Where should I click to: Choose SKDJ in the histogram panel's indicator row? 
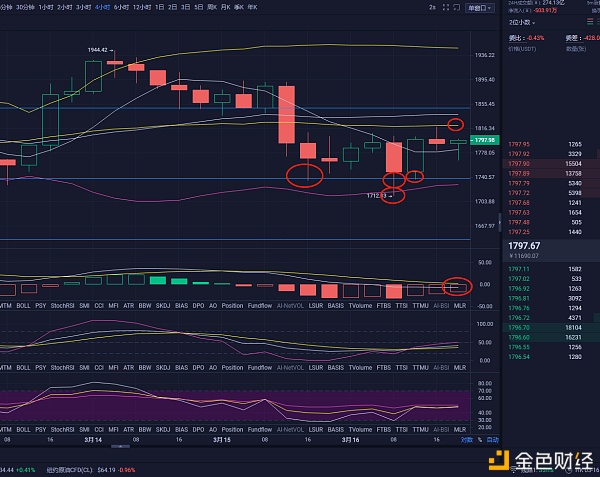tap(163, 306)
